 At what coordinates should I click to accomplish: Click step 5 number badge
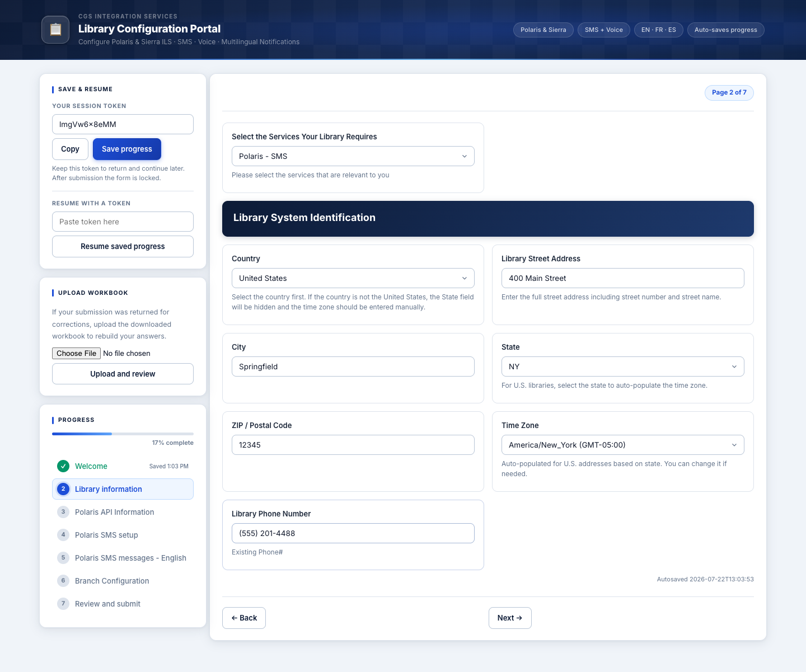63,558
